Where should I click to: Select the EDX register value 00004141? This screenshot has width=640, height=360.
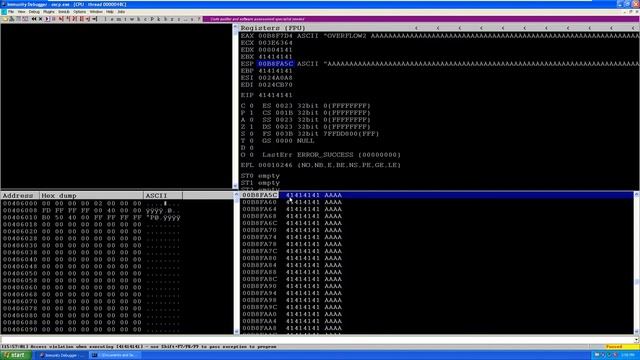275,50
